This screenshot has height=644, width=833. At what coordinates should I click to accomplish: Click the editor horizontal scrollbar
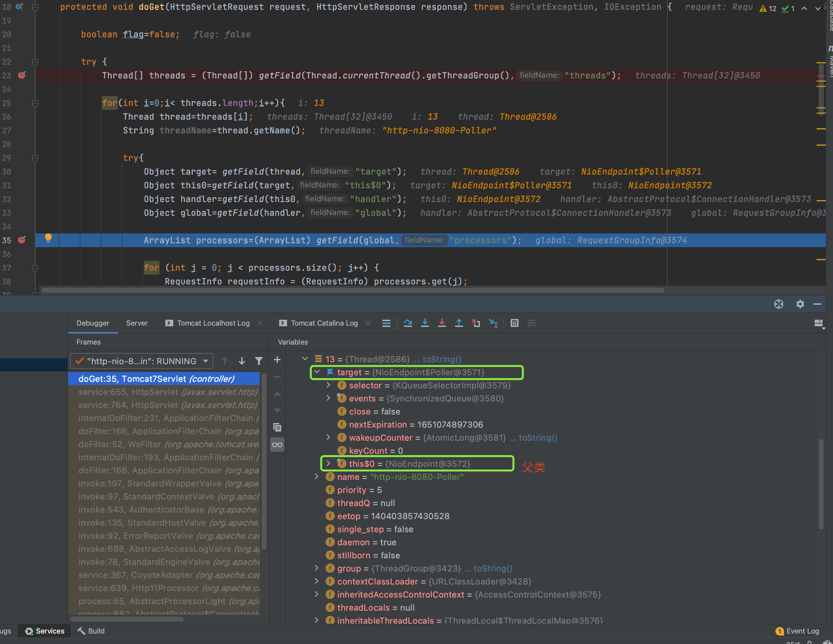click(353, 290)
